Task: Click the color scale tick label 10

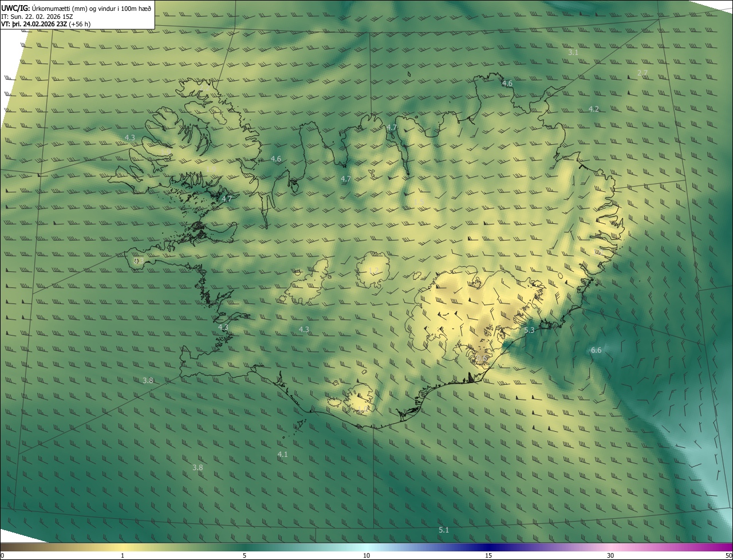Action: (366, 555)
